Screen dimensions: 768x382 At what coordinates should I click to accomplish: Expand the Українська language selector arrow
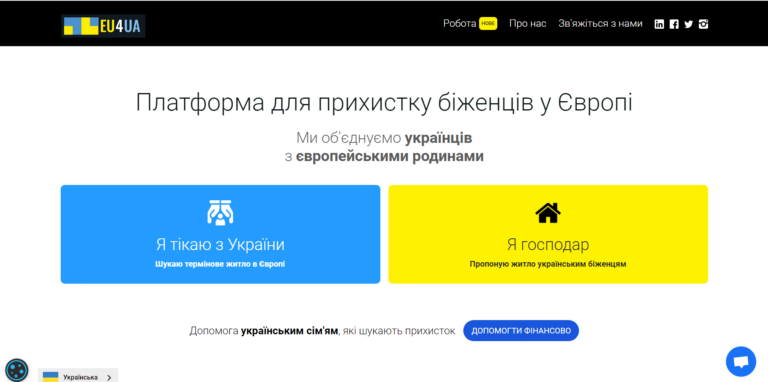coord(109,378)
